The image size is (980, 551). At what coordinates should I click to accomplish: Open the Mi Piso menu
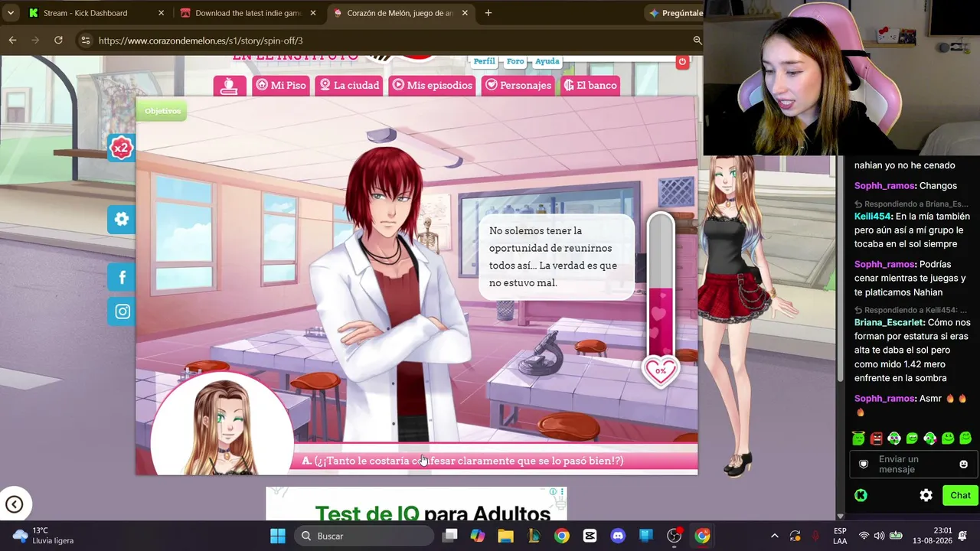coord(281,85)
